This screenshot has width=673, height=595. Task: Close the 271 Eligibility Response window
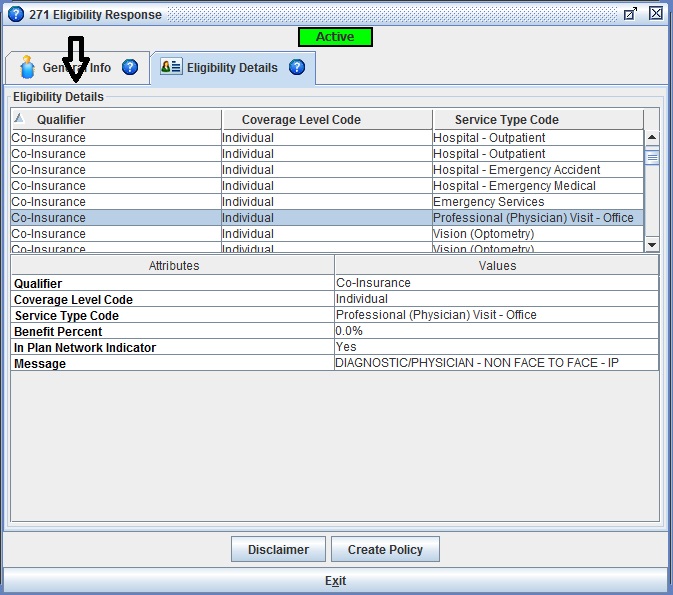(x=656, y=14)
